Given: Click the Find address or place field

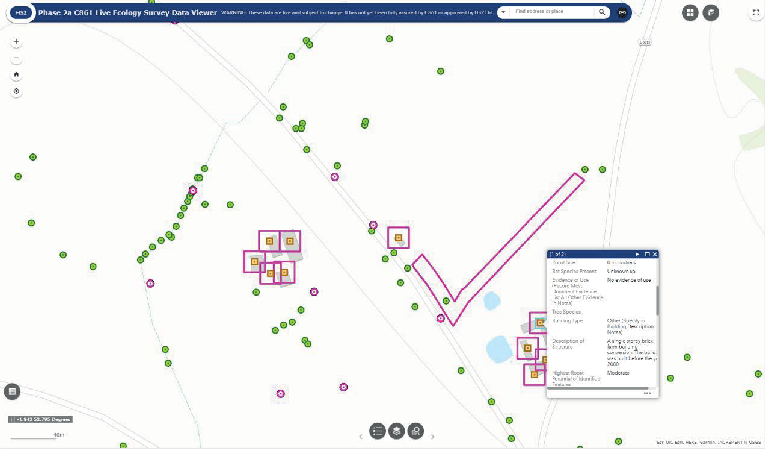Looking at the screenshot, I should tap(551, 12).
